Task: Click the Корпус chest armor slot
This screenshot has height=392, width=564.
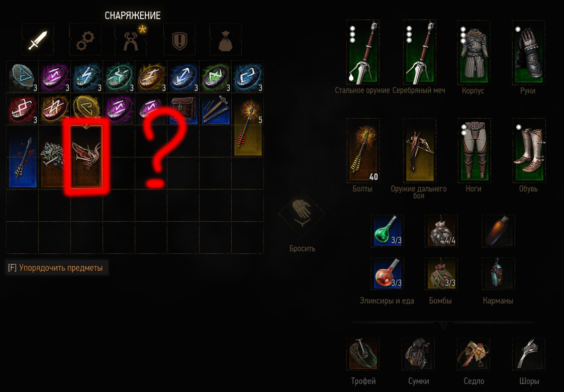Action: pyautogui.click(x=474, y=52)
